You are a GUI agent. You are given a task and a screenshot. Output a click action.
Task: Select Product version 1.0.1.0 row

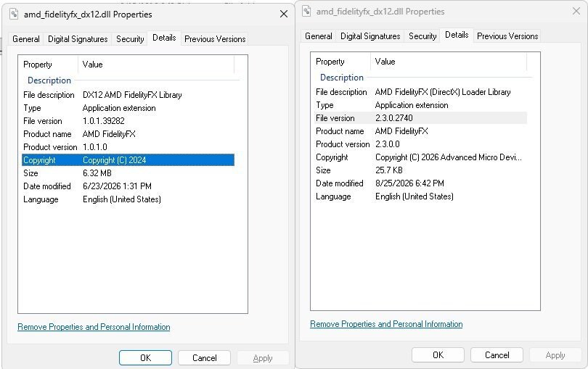(128, 147)
